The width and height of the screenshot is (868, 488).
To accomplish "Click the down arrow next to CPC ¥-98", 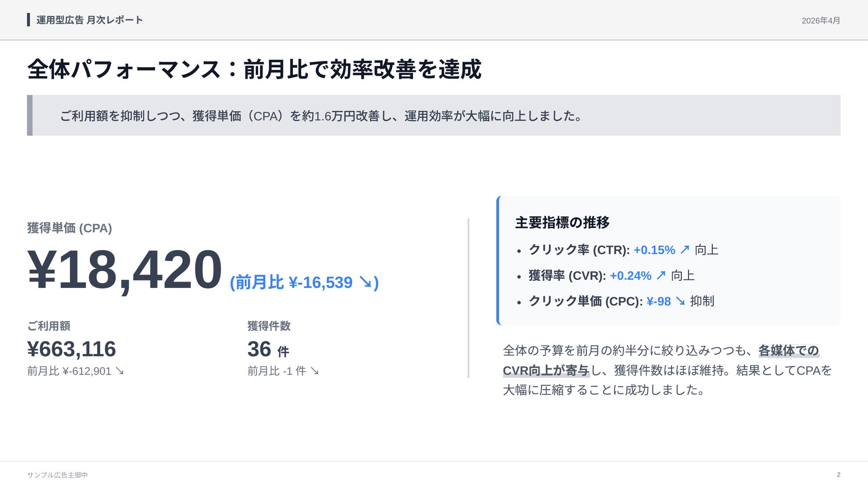I will 680,301.
